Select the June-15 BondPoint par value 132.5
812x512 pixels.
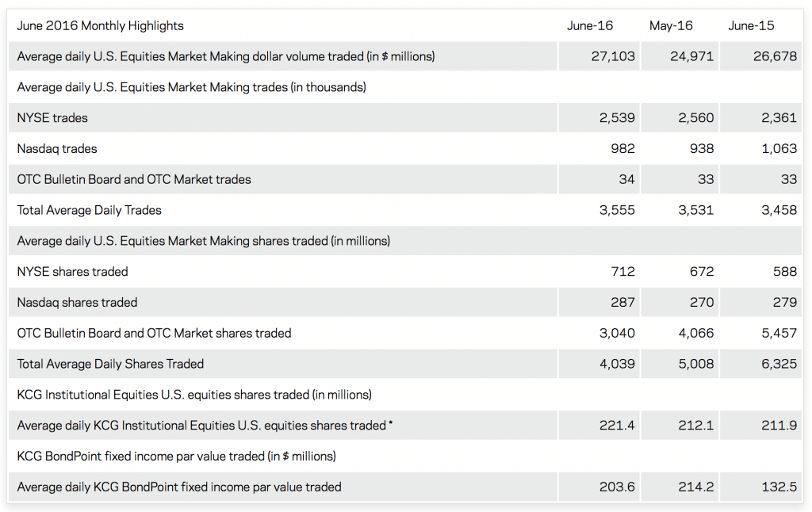click(779, 487)
